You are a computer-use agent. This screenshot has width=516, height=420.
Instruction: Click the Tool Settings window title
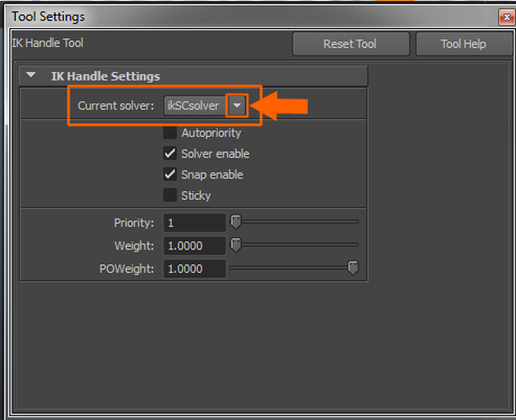pos(49,17)
